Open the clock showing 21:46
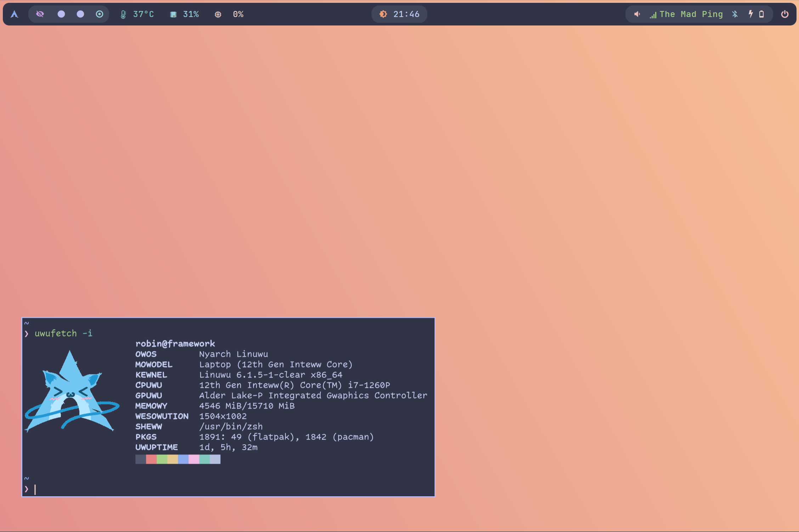Viewport: 799px width, 532px height. pyautogui.click(x=406, y=14)
